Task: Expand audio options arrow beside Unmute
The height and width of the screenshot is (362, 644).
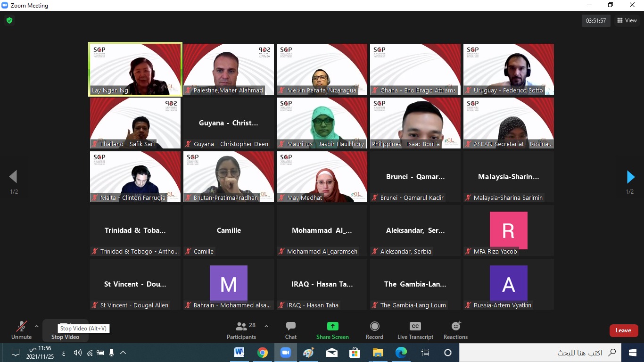Action: (x=37, y=326)
